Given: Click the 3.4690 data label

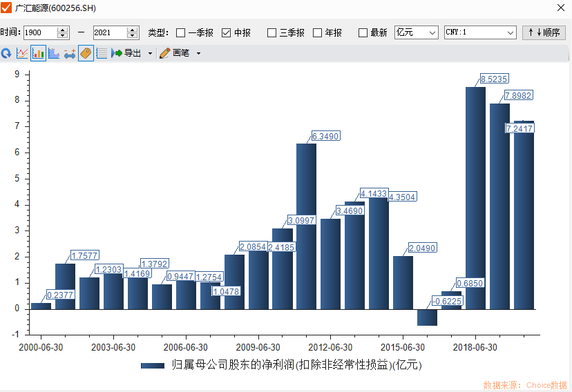Looking at the screenshot, I should tap(350, 210).
